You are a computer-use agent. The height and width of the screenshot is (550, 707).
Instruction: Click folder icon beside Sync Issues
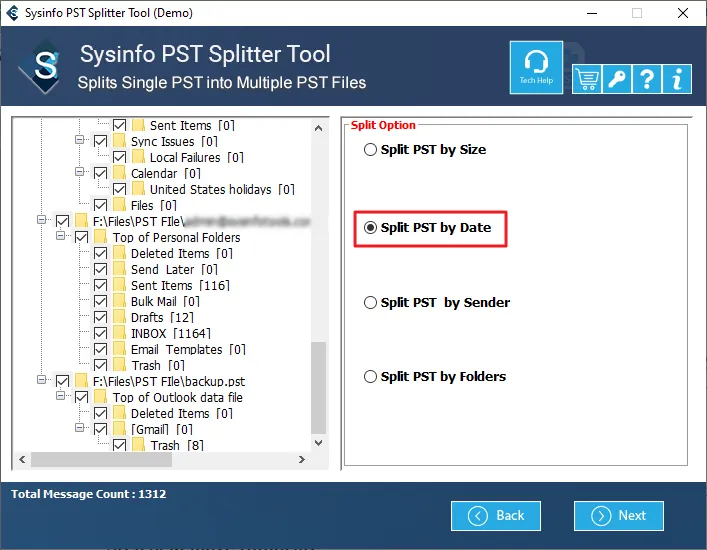119,141
